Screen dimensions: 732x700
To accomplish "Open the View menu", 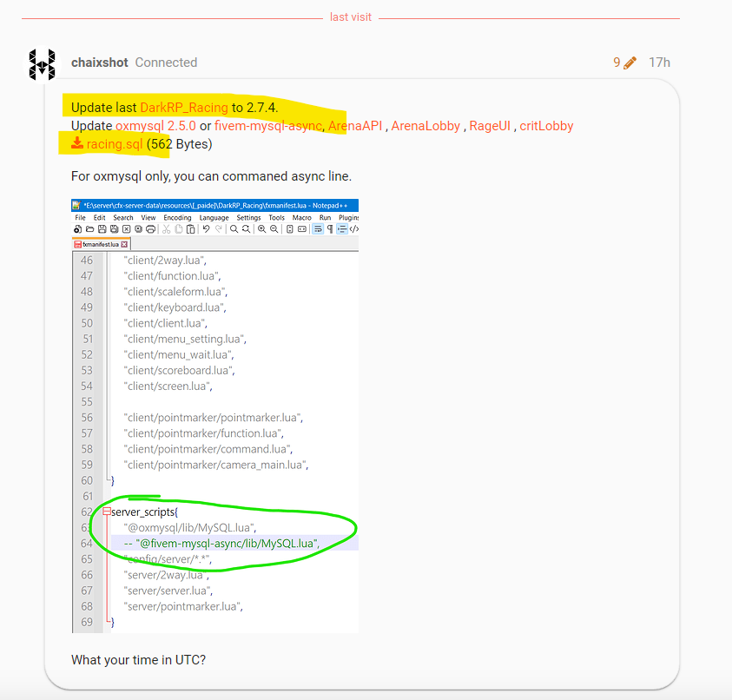I will (x=148, y=218).
